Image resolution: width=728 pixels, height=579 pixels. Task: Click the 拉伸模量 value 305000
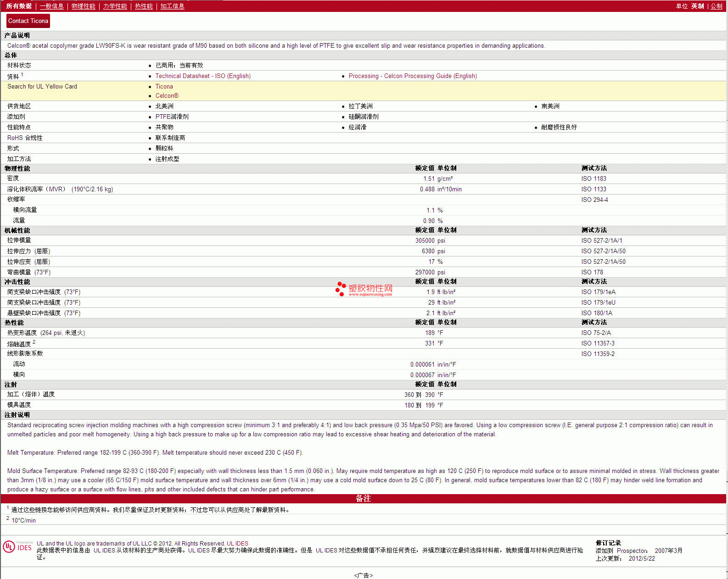coord(425,241)
